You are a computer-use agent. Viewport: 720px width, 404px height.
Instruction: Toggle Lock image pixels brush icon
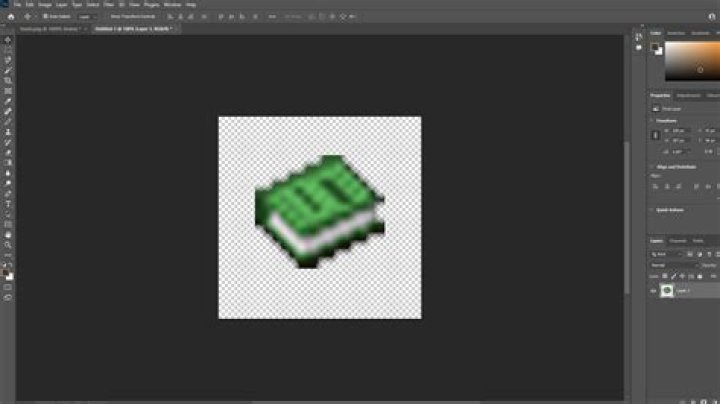click(673, 276)
